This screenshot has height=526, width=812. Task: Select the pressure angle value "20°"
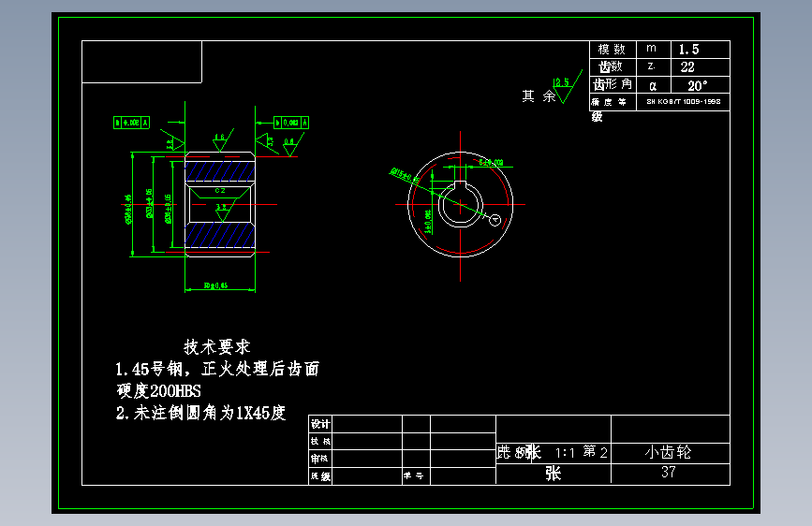pos(697,85)
